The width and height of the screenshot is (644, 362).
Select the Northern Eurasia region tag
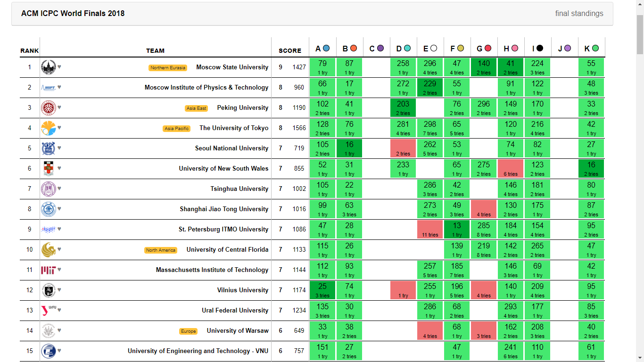click(168, 68)
